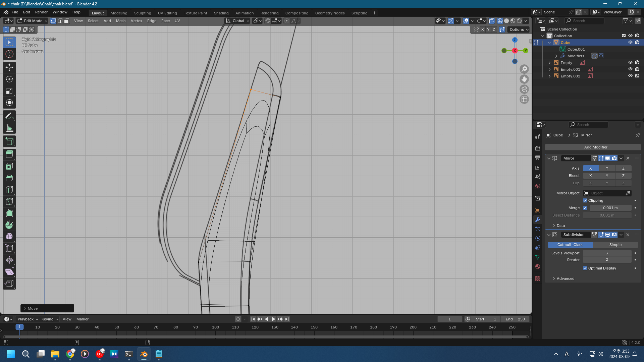Switch to the Shading workspace tab

pos(221,13)
